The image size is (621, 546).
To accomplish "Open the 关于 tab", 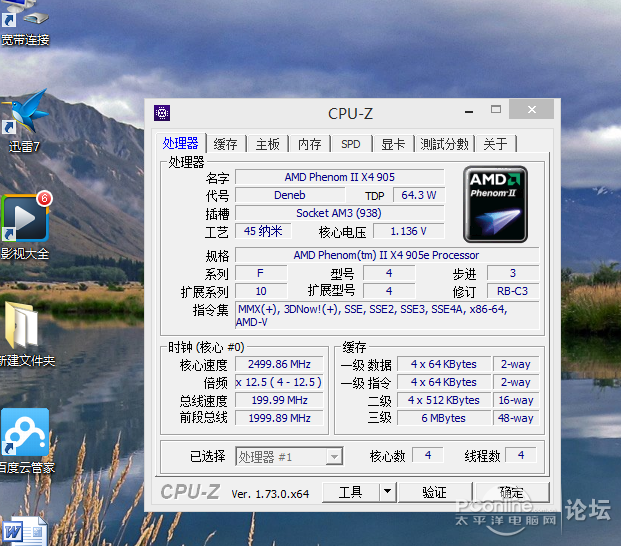I will (x=495, y=144).
